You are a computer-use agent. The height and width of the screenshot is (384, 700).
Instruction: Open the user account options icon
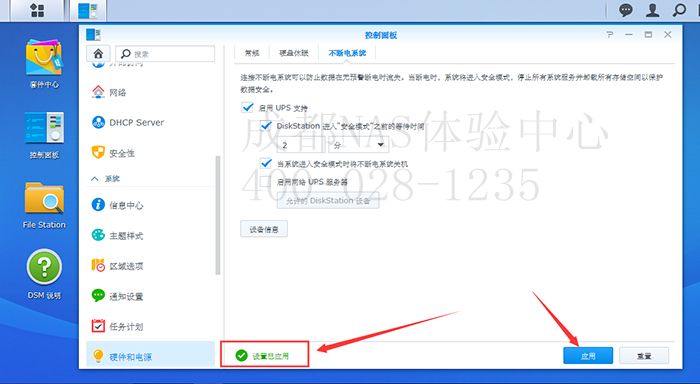coord(652,10)
